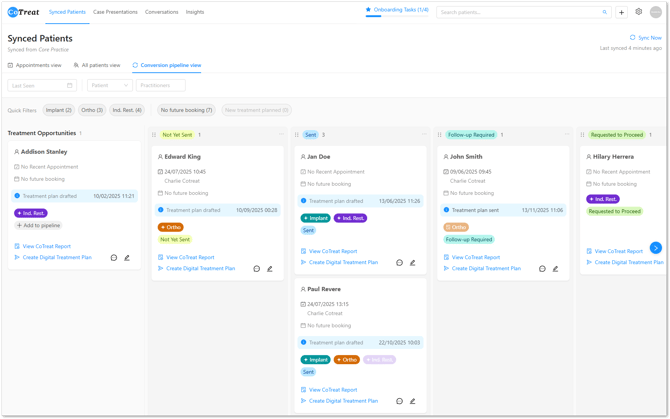Click chat icon on John Smith card
Screen dimensions: 670x419
[x=543, y=269]
